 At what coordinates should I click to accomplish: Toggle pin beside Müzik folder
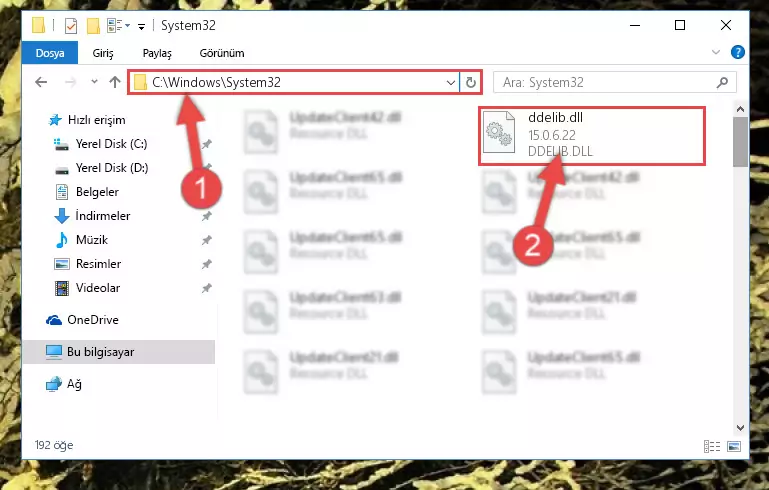[x=207, y=240]
